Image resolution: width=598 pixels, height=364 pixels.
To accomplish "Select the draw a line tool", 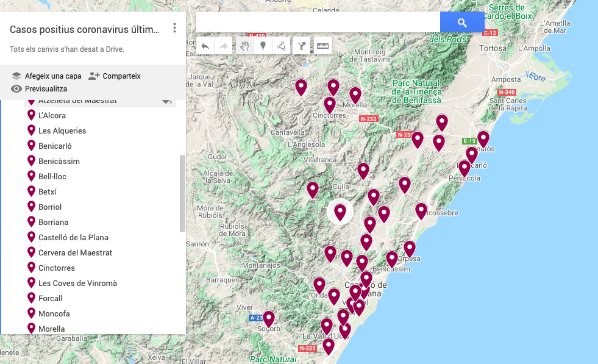I will tap(281, 46).
